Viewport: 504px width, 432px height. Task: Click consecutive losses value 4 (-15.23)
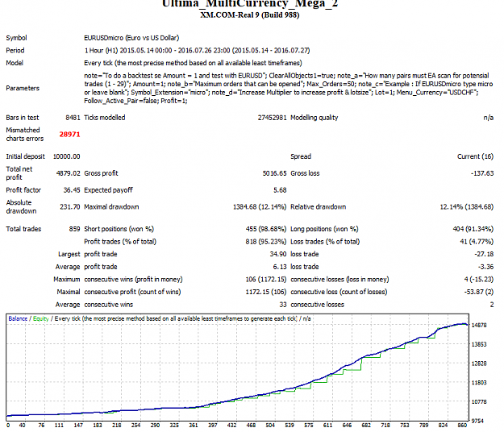pyautogui.click(x=479, y=279)
